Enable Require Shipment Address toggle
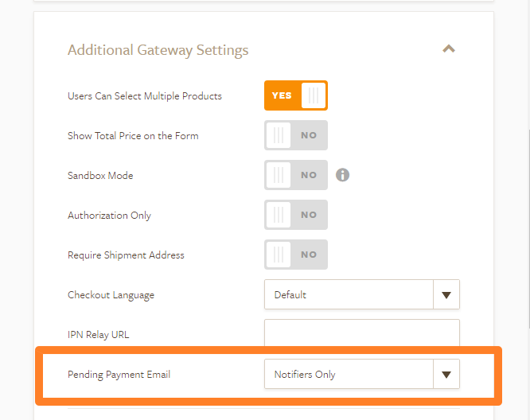 [x=295, y=255]
